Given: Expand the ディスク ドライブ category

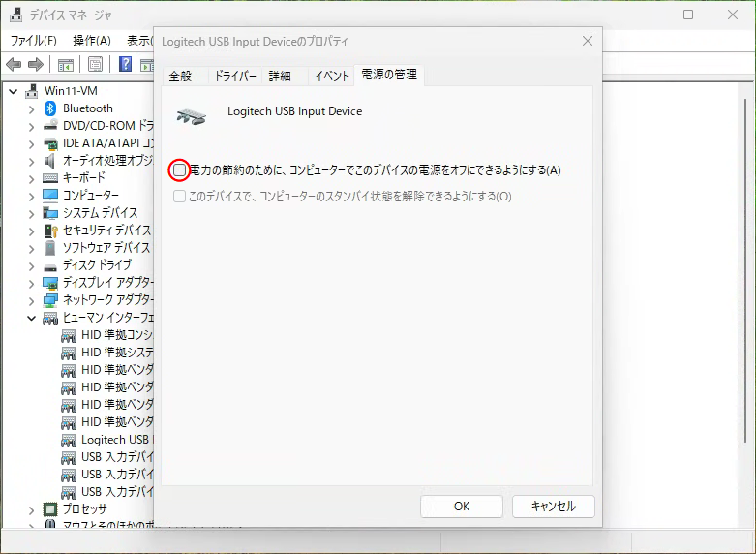Looking at the screenshot, I should [32, 266].
